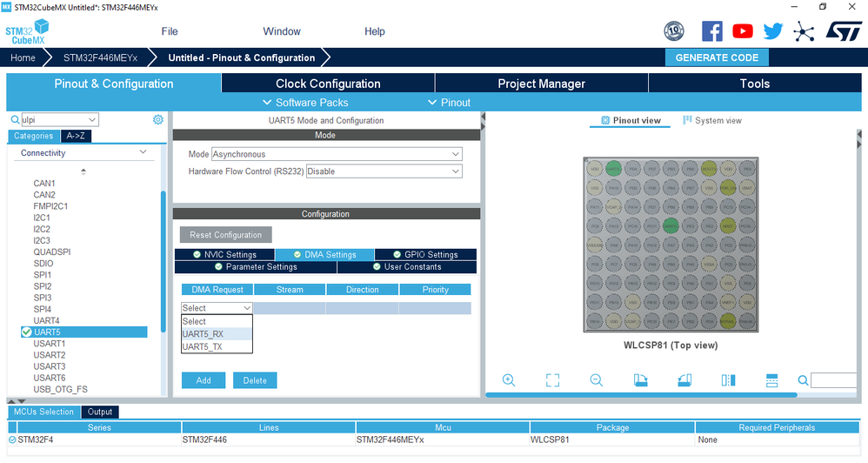Click the peripheral search magnifier icon
868x463 pixels.
[x=15, y=119]
